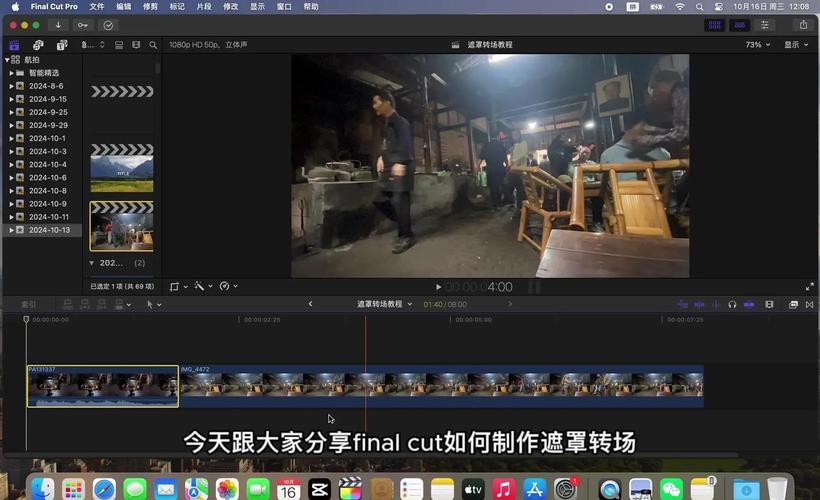Click the timeline playhead start marker
Image resolution: width=820 pixels, height=500 pixels.
tap(26, 319)
